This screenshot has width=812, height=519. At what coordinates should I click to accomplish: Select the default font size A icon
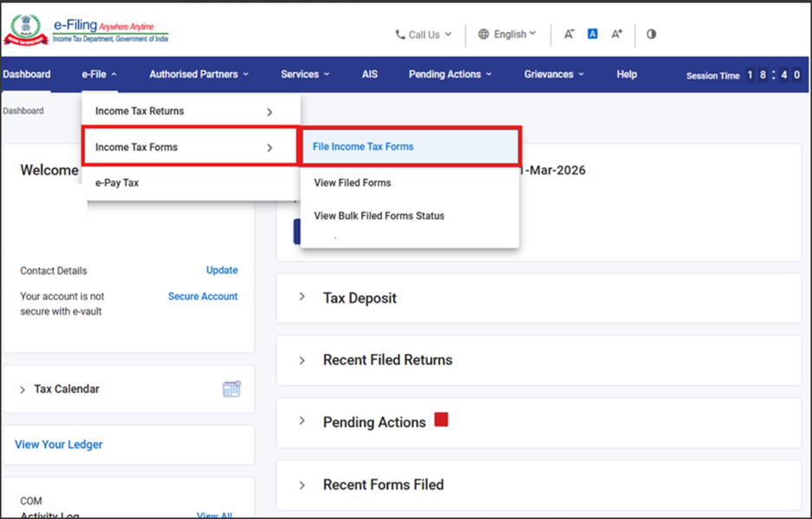point(593,35)
